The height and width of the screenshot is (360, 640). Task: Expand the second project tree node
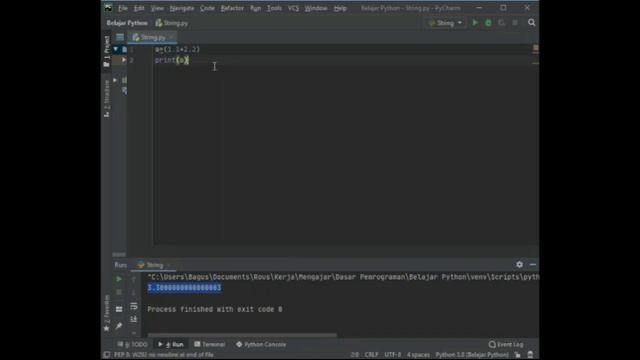(x=124, y=60)
